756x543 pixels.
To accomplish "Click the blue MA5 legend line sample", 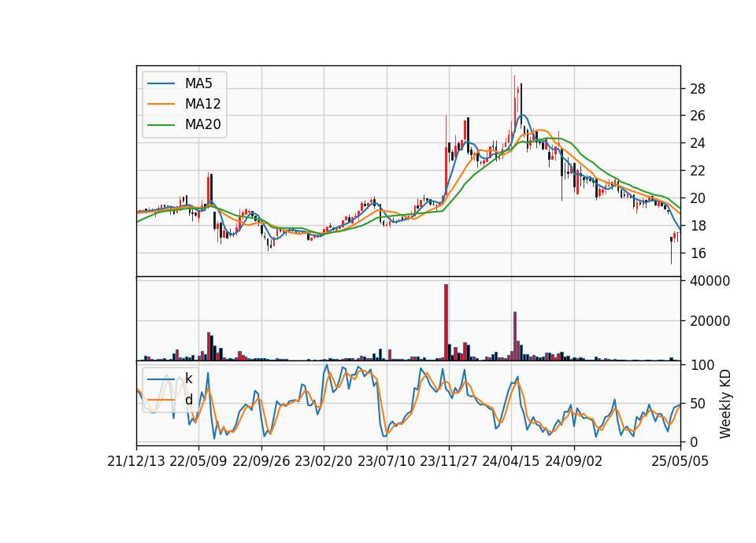I will coord(161,83).
